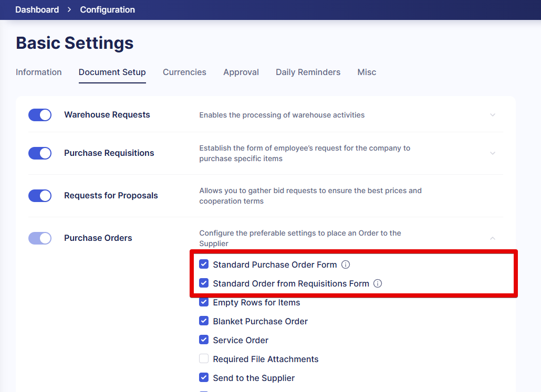Open info icon for Standard Order from Requisitions Form
The height and width of the screenshot is (392, 541).
(x=378, y=283)
